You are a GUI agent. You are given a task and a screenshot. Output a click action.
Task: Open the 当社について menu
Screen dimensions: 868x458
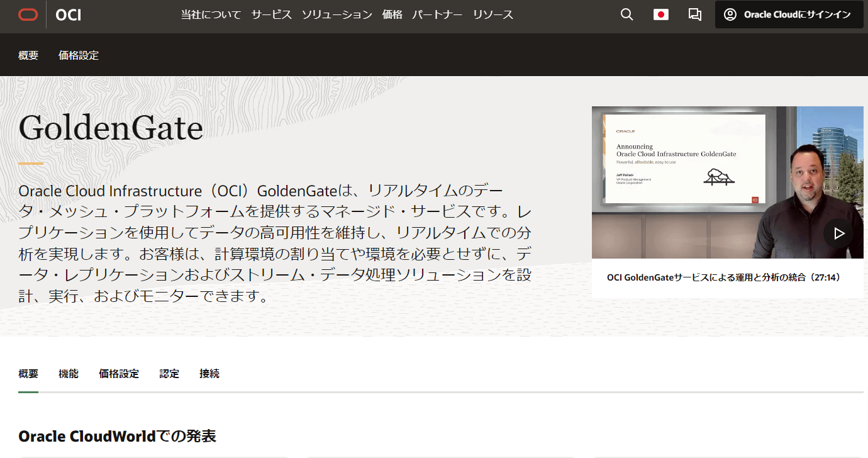[x=211, y=14]
